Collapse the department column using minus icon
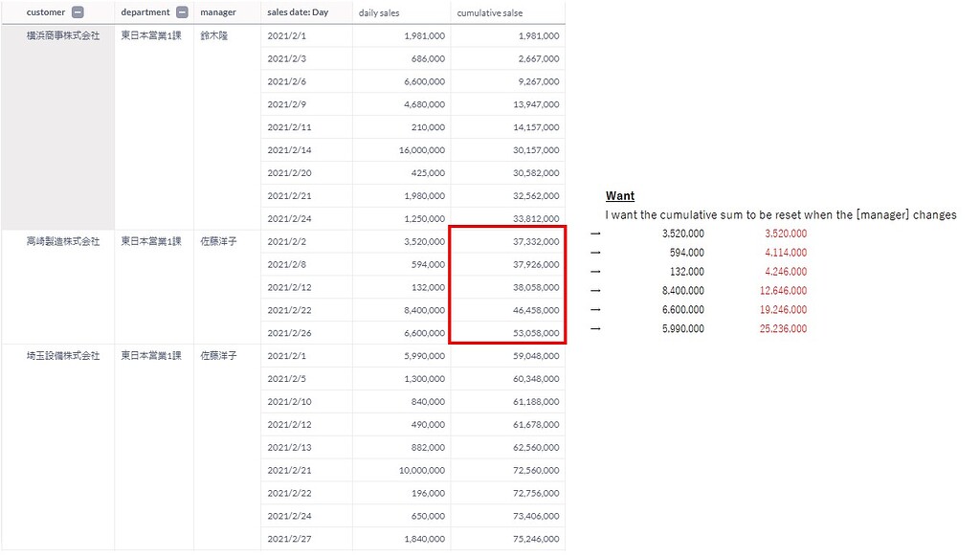Screen dimensions: 980x557 (x=182, y=12)
